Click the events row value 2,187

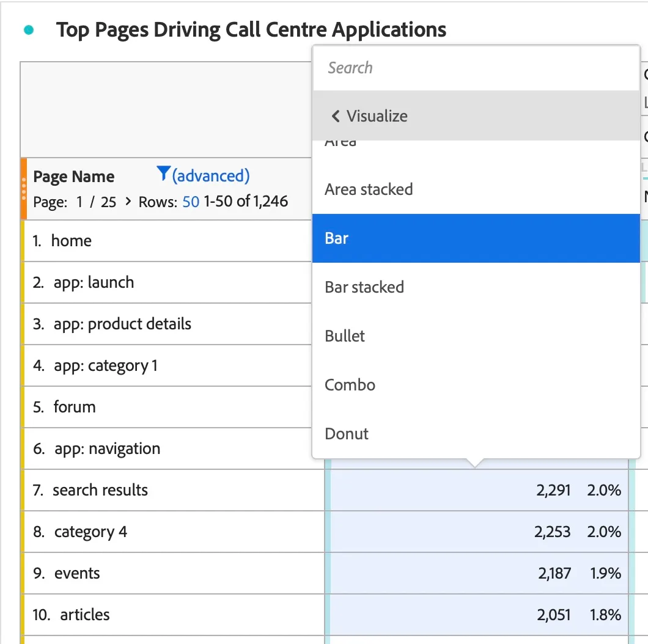click(x=554, y=573)
